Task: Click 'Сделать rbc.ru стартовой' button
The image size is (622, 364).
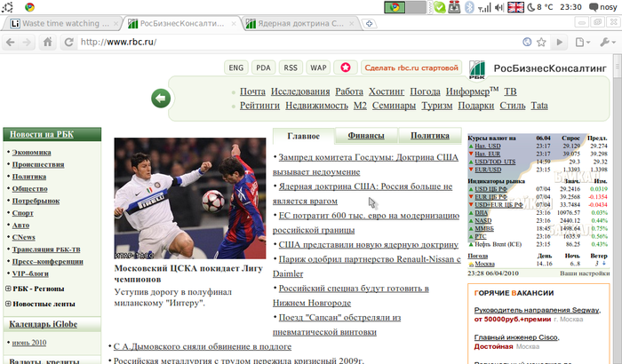Action: click(x=411, y=67)
